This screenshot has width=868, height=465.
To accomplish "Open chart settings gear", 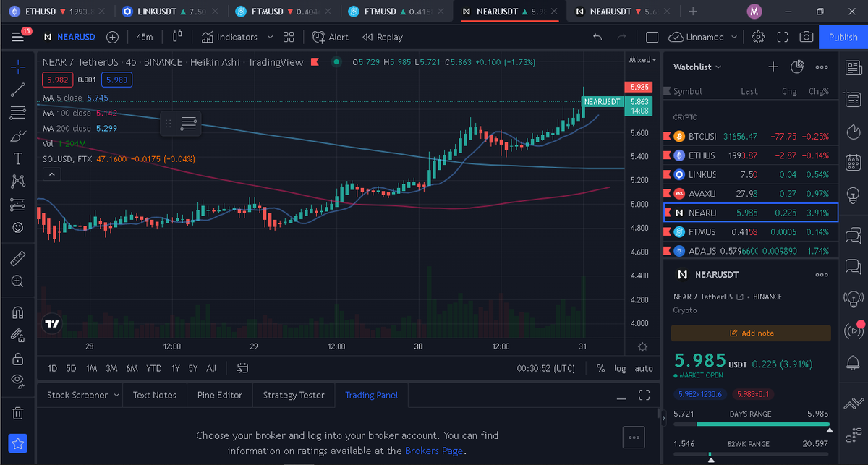I will click(758, 37).
